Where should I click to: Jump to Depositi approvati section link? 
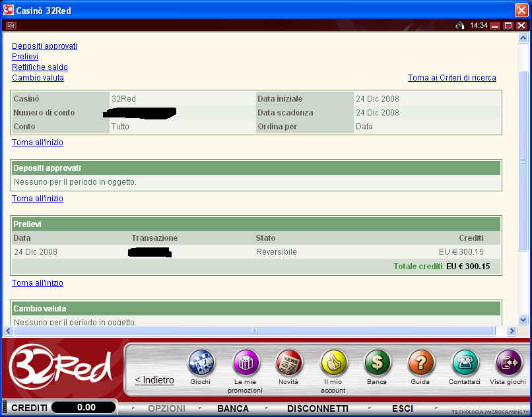(x=44, y=46)
